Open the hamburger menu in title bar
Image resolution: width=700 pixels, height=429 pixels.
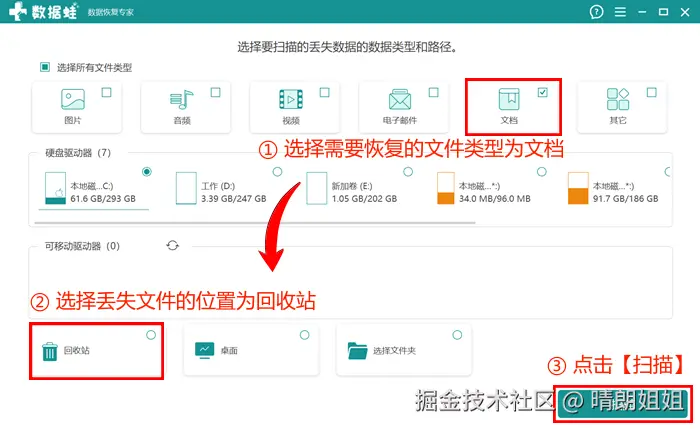coord(620,12)
